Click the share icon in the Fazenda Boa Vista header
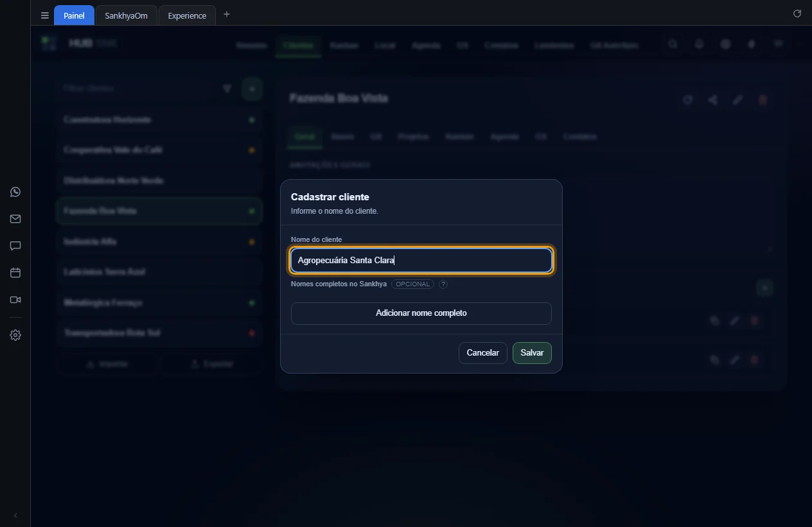 [x=712, y=99]
